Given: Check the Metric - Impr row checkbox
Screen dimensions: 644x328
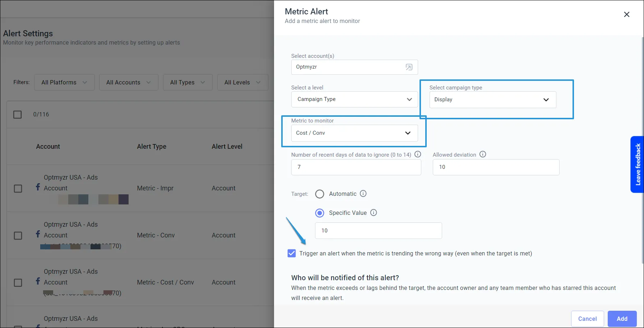Looking at the screenshot, I should (x=18, y=189).
